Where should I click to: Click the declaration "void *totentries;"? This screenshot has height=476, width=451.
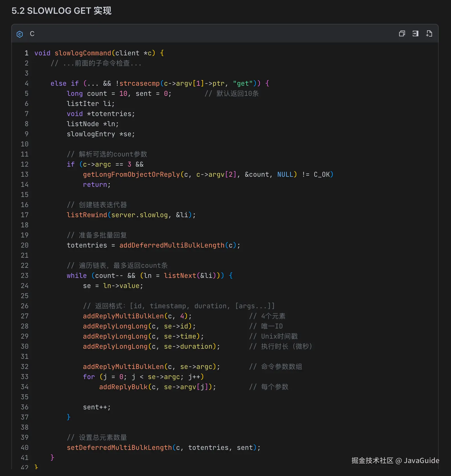click(101, 114)
